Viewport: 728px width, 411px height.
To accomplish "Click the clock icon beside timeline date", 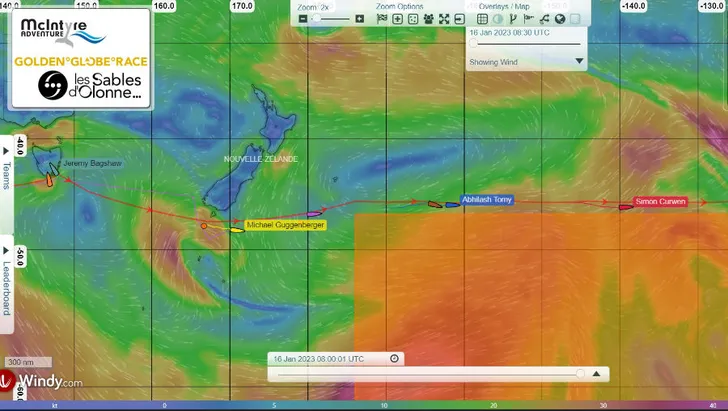I will [394, 358].
